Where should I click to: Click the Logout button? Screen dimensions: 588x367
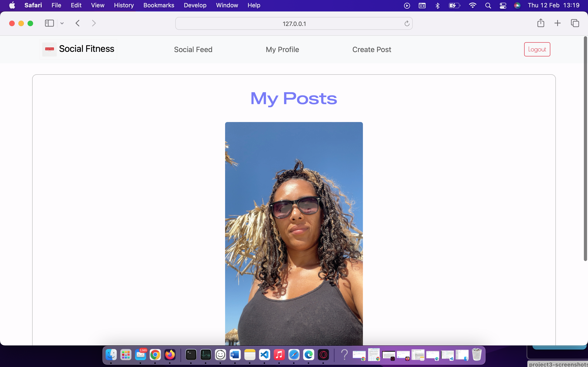(537, 49)
